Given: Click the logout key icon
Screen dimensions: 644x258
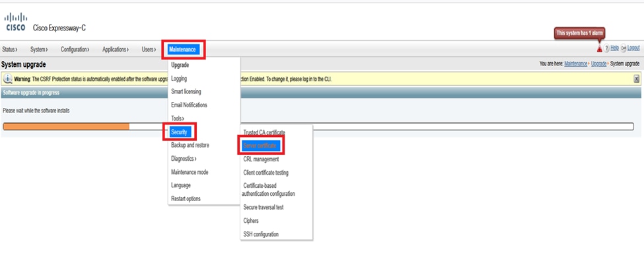Looking at the screenshot, I should coord(624,48).
